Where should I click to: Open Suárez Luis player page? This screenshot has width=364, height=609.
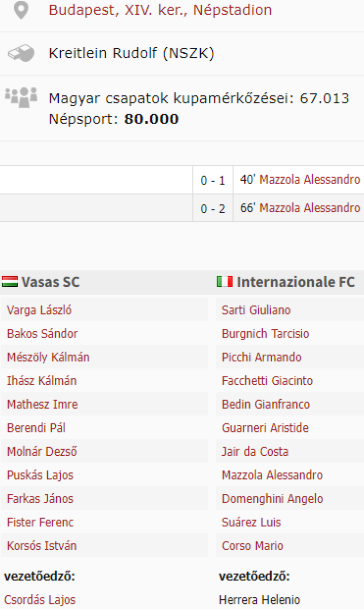click(x=251, y=522)
